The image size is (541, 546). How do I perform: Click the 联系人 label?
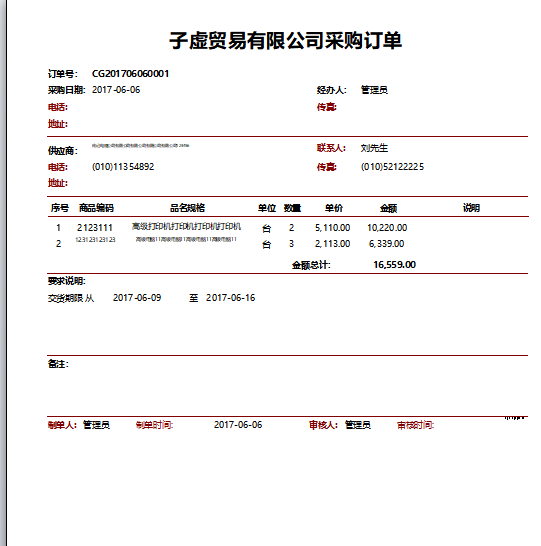coord(331,148)
